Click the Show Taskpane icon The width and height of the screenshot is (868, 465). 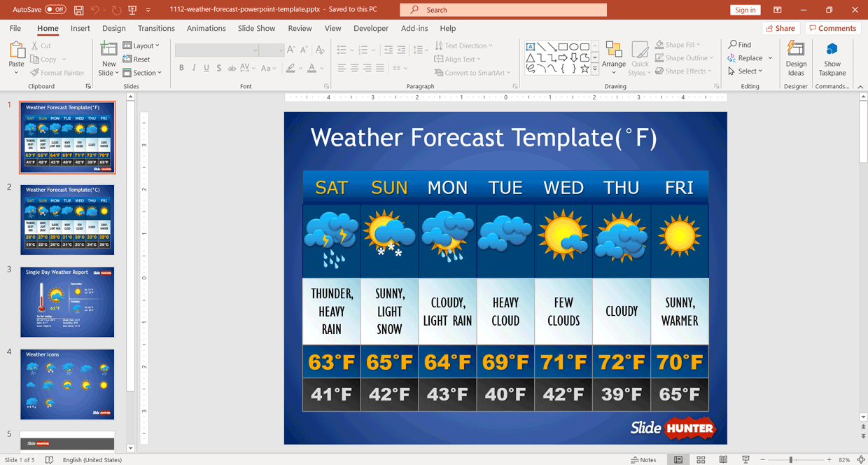point(832,58)
